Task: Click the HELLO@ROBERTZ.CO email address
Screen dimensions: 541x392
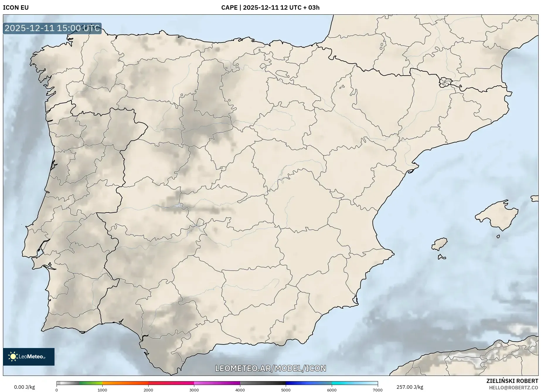Action: point(513,388)
